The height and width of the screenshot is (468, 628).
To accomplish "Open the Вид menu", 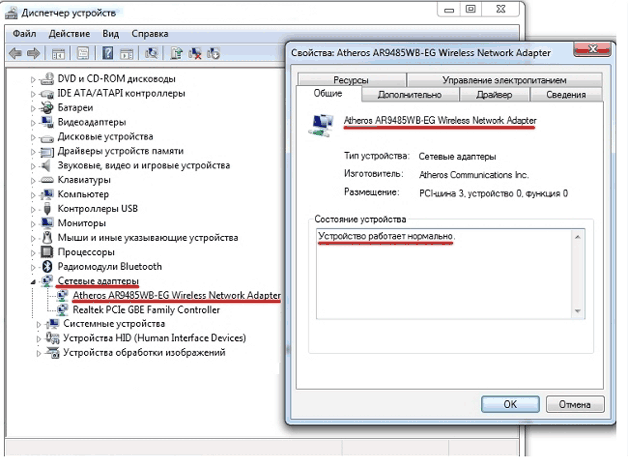I will 111,34.
